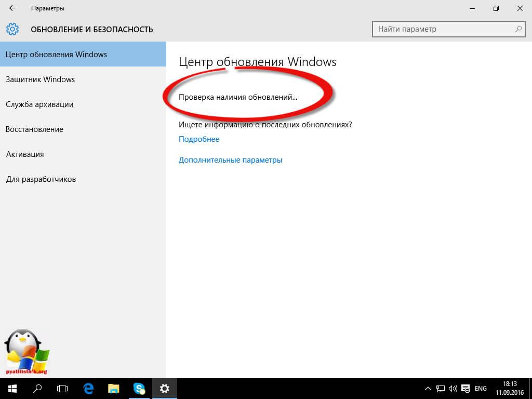
Task: Open clock showing 18:13 11.09.2016
Action: tap(510, 389)
